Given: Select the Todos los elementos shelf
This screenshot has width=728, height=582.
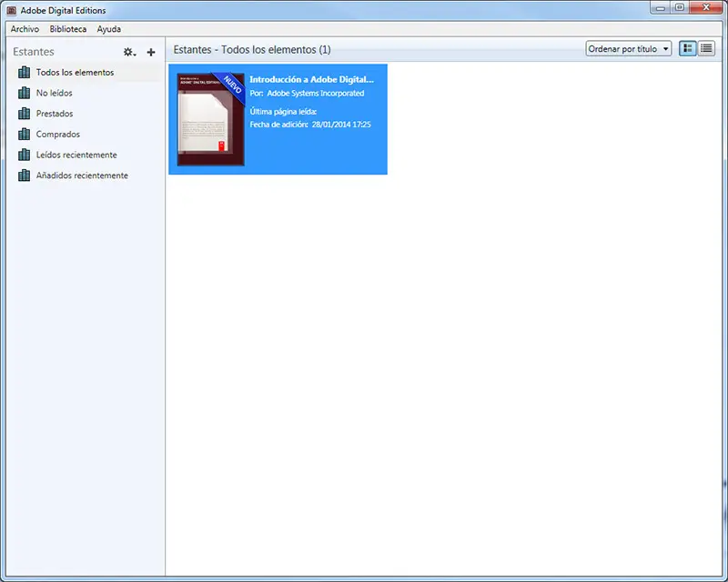Looking at the screenshot, I should [x=75, y=72].
